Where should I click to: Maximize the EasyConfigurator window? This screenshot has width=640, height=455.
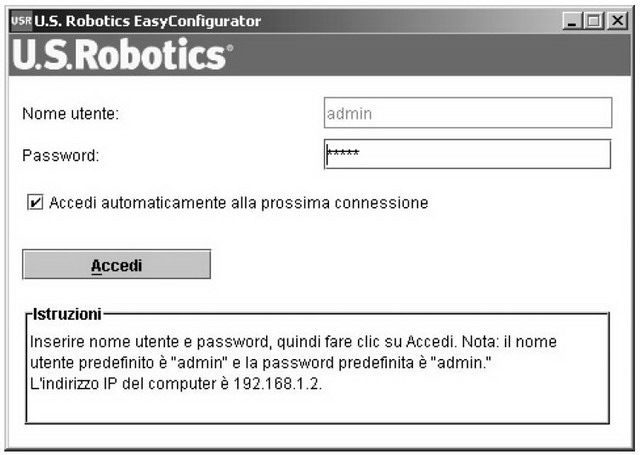(592, 21)
